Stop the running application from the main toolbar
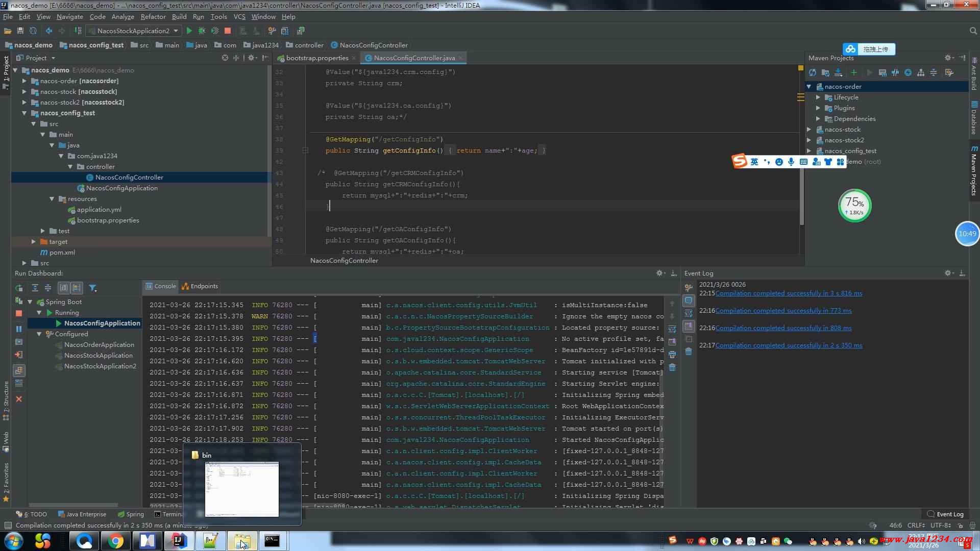980x551 pixels. pyautogui.click(x=228, y=31)
